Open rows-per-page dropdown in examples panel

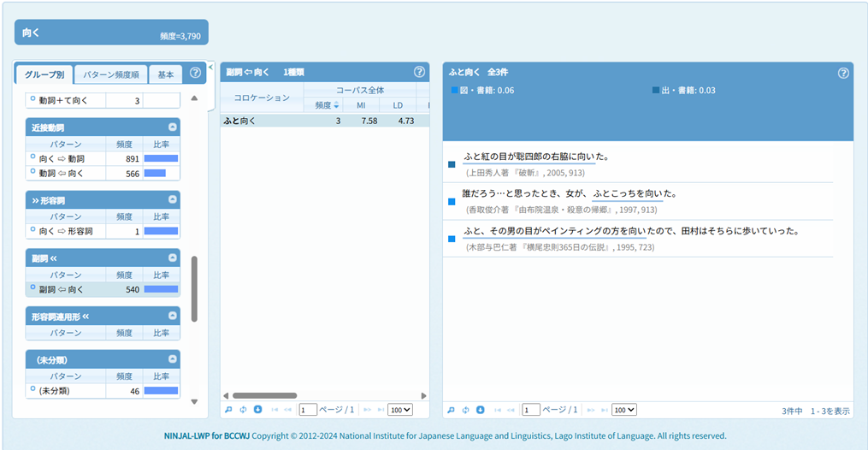[624, 410]
